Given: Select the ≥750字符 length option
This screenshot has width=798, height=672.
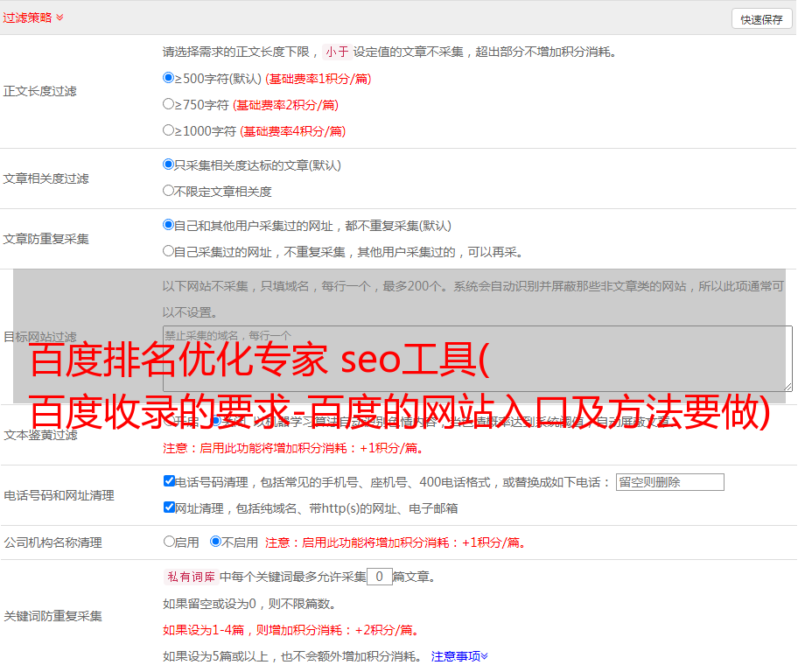Looking at the screenshot, I should [x=168, y=104].
